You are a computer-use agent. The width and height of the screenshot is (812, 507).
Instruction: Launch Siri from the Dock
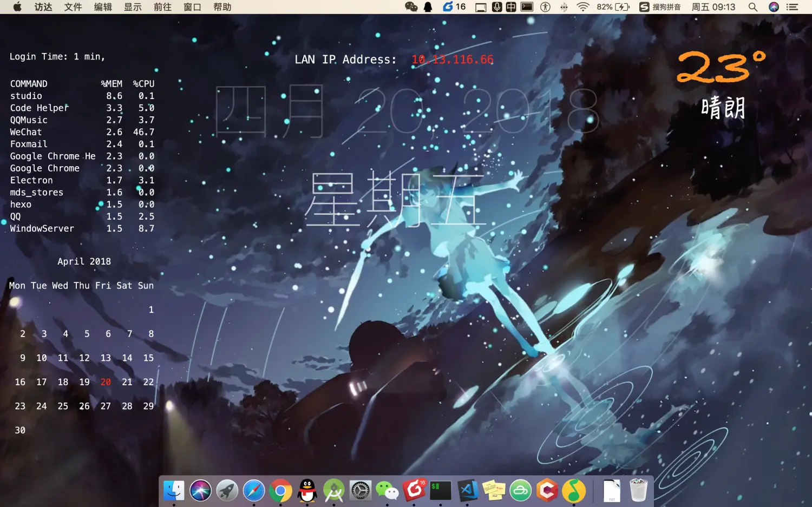coord(200,491)
